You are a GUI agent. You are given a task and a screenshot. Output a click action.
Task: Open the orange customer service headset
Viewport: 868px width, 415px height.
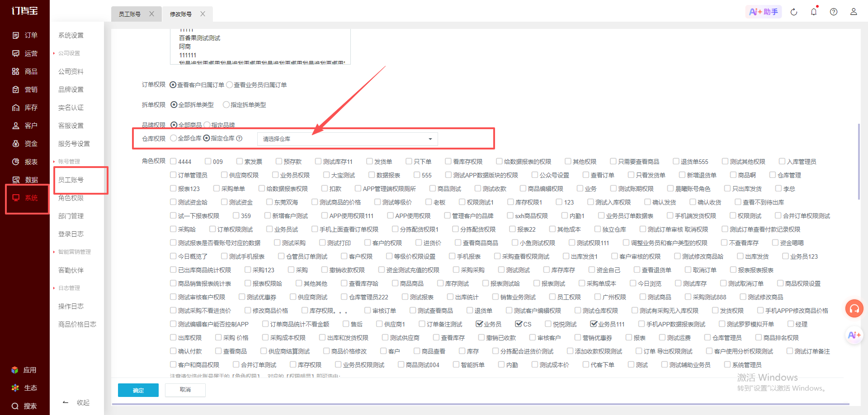[x=854, y=309]
